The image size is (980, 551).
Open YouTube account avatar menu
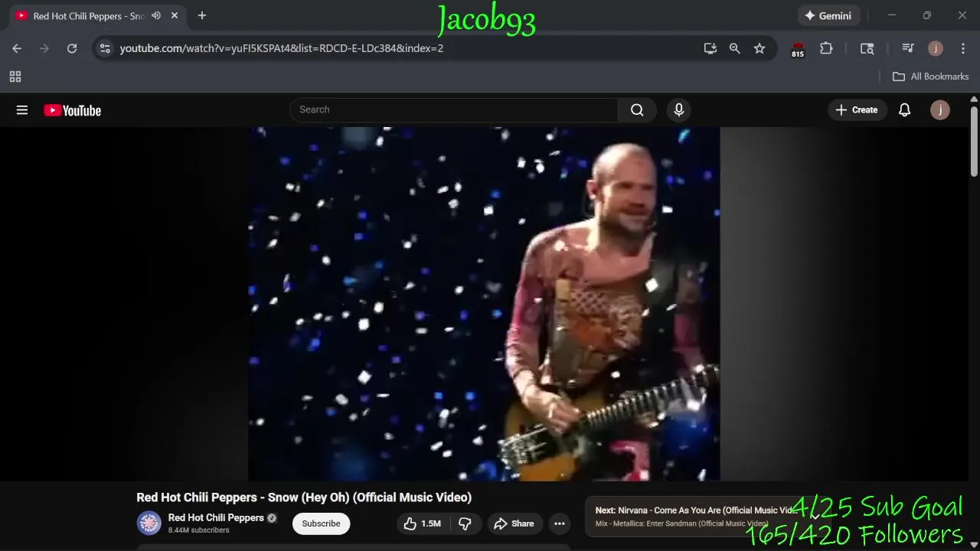click(x=940, y=109)
